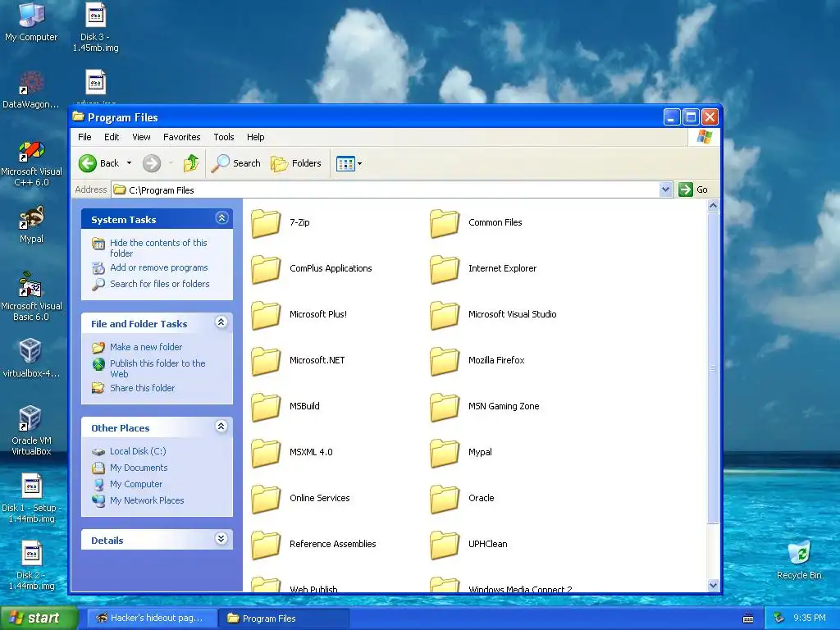Click the Program Files taskbar button
Viewport: 840px width, 630px height.
(x=283, y=619)
